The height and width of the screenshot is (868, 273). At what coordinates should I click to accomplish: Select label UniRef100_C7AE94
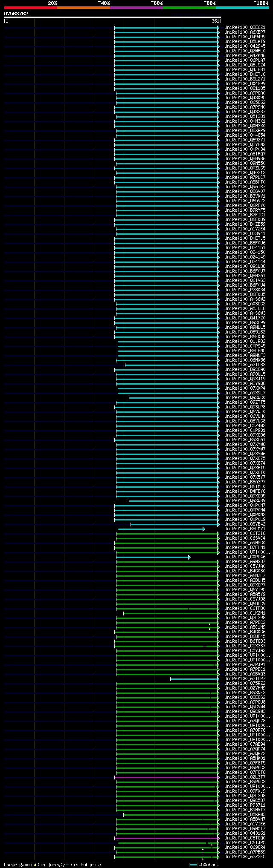tap(245, 744)
